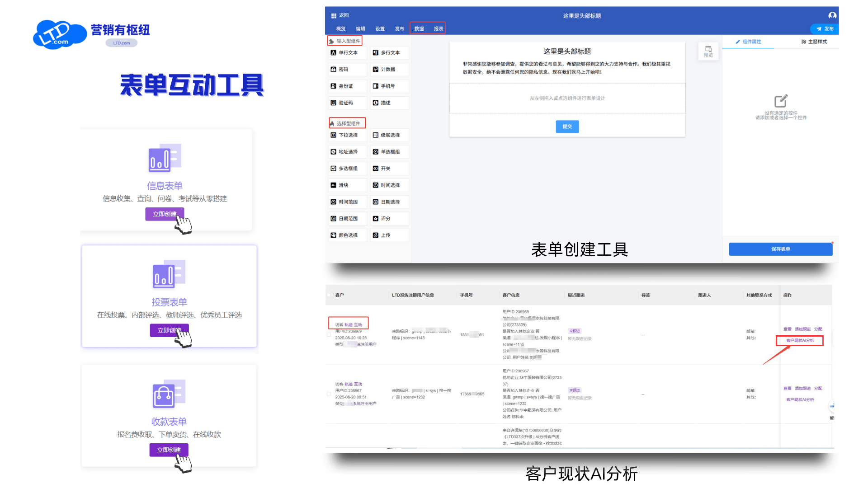Viewport: 868px width, 488px height.
Task: Click the 返回 grid icon in header
Action: point(334,16)
